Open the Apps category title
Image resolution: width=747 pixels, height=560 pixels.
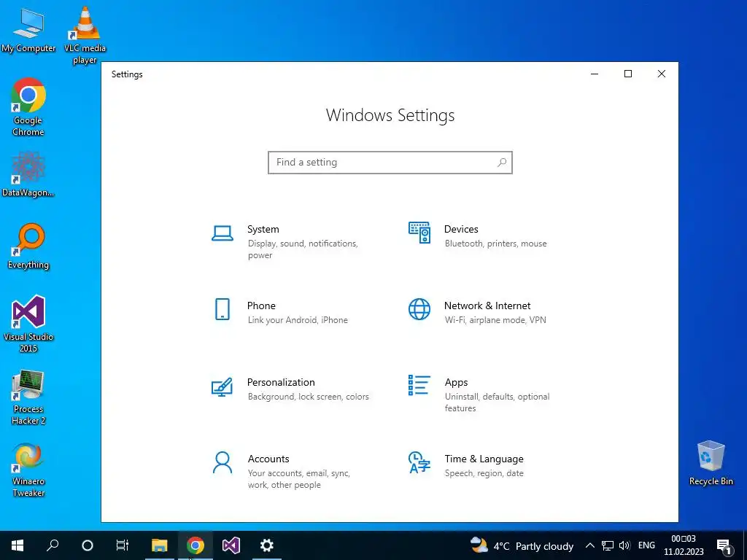pos(457,382)
